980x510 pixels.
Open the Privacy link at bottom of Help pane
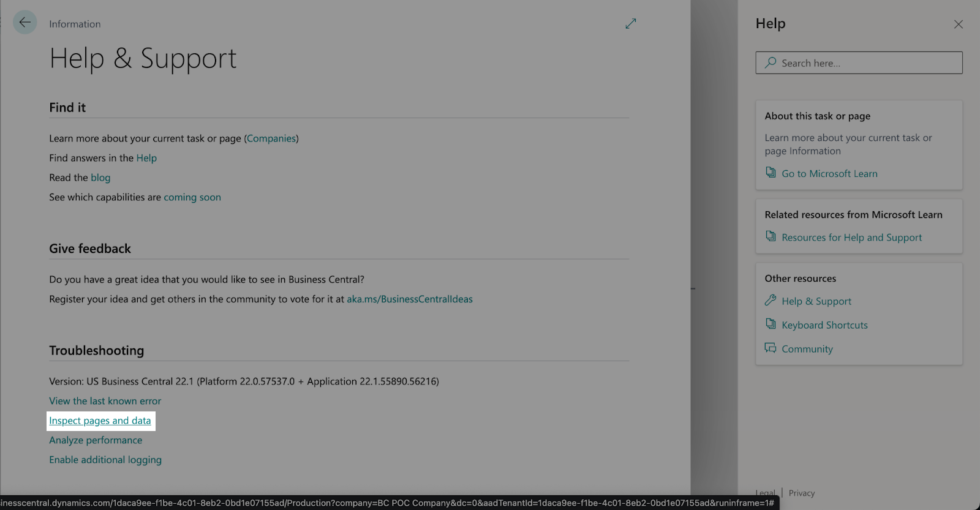(802, 493)
